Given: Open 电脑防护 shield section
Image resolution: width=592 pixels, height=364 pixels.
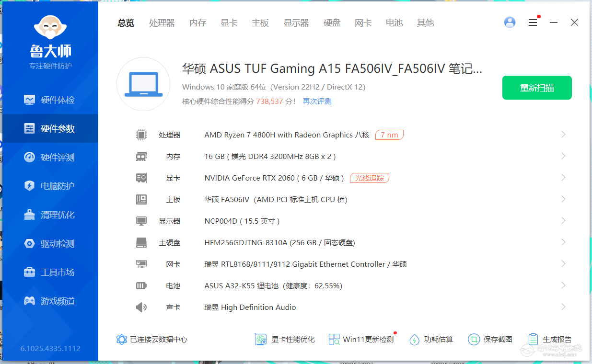Looking at the screenshot, I should [50, 186].
